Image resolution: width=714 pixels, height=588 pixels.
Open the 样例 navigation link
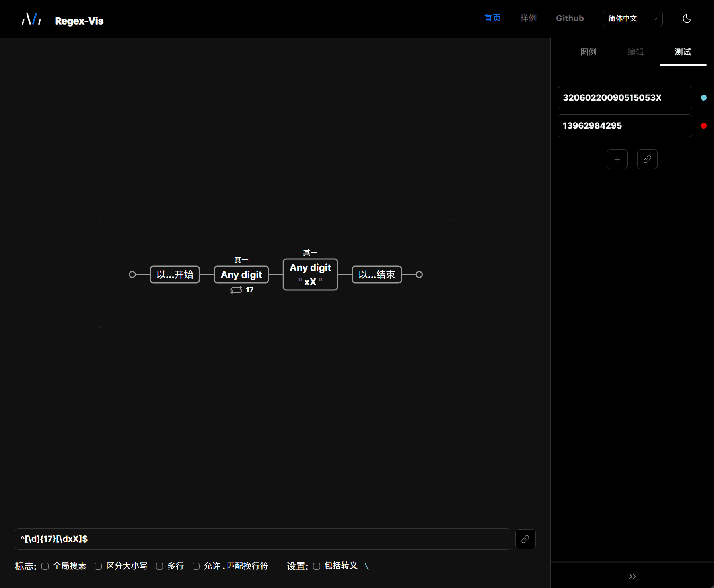[528, 18]
